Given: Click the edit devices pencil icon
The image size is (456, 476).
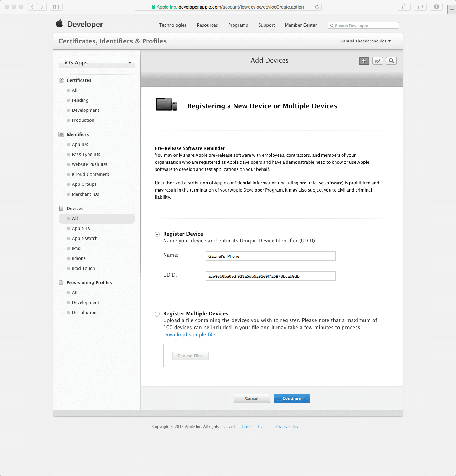Looking at the screenshot, I should [378, 61].
